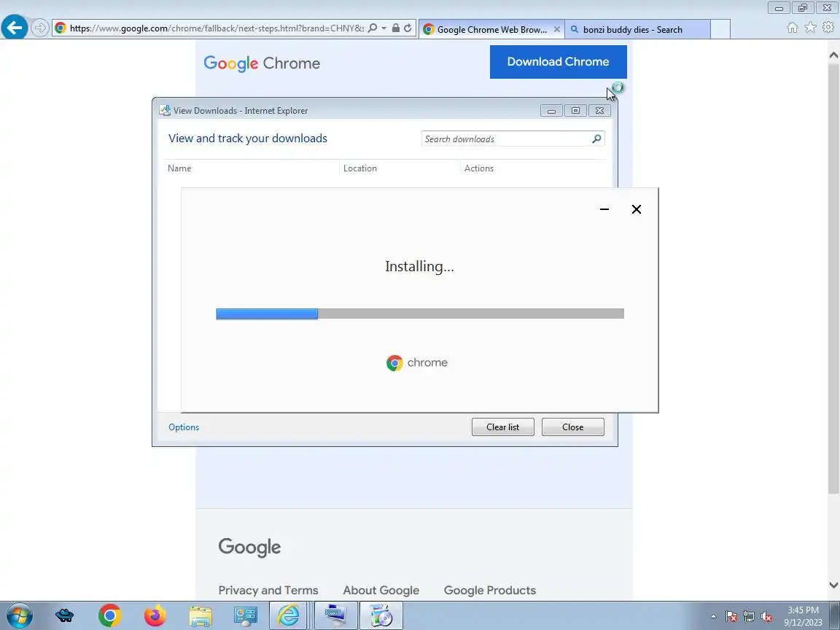Show hidden system tray icons

click(x=713, y=617)
